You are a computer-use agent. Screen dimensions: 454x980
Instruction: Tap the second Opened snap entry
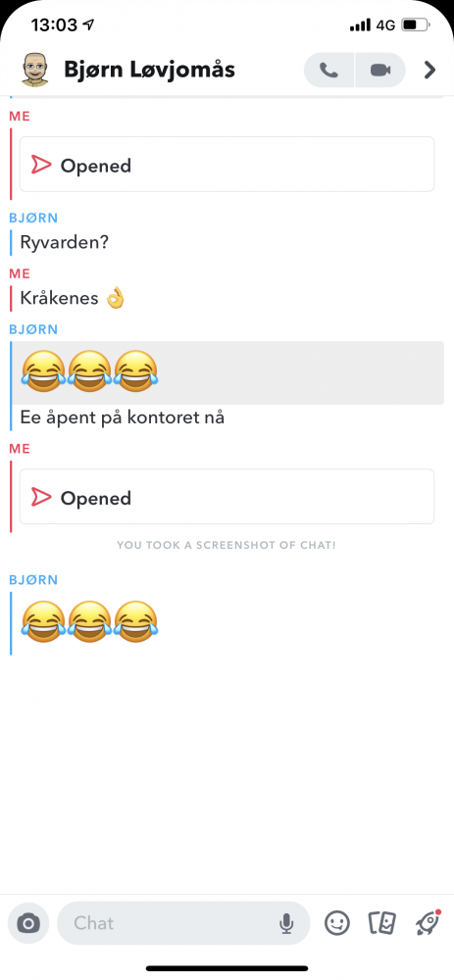point(227,497)
